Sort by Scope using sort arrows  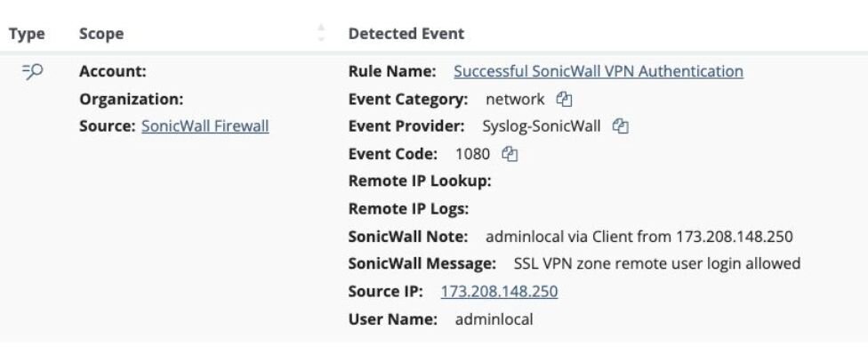[321, 33]
